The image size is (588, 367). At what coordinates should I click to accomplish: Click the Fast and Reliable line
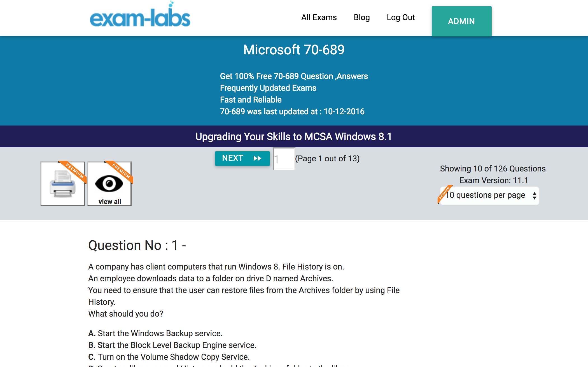point(251,100)
